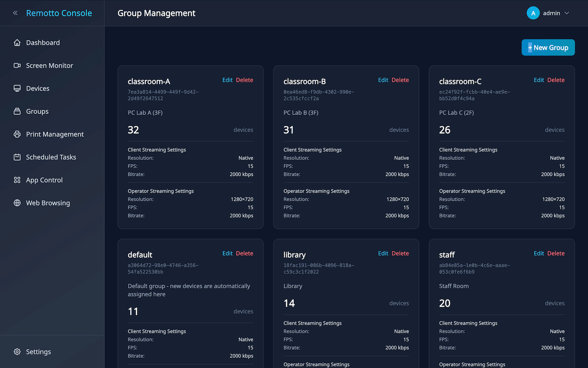
Task: Expand the admin user dropdown chevron
Action: pos(567,13)
